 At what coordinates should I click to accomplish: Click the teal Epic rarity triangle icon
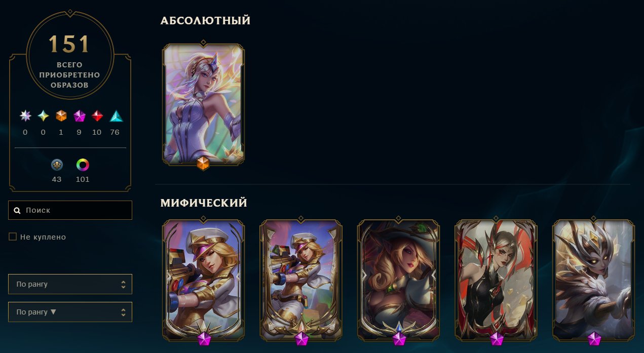pos(116,116)
